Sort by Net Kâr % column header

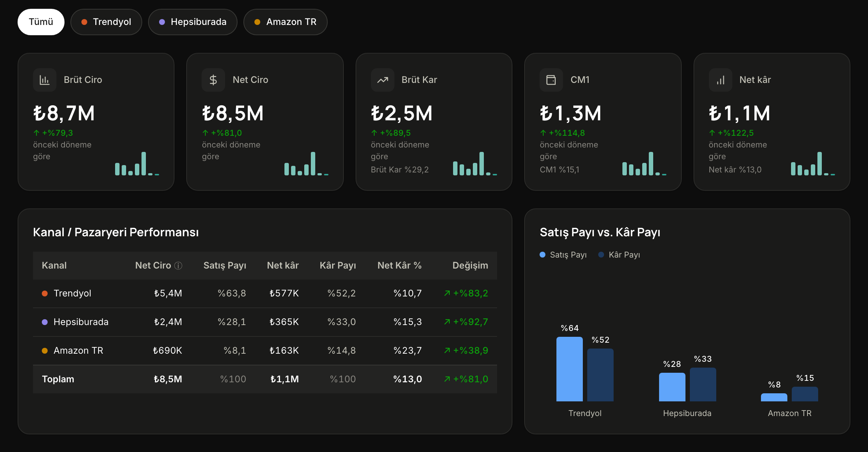click(x=400, y=265)
